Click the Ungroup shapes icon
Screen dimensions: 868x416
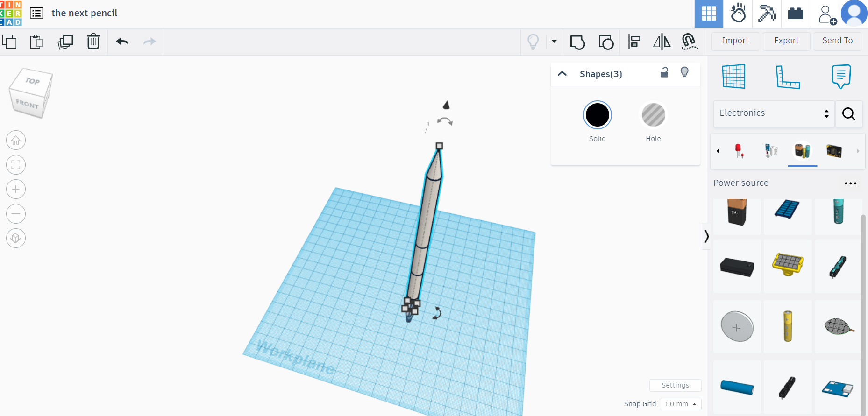[x=606, y=42]
